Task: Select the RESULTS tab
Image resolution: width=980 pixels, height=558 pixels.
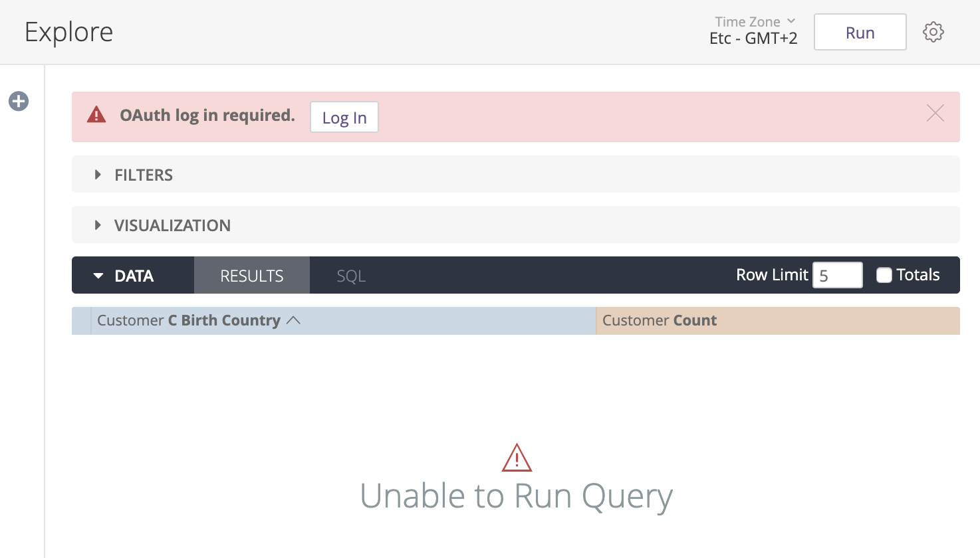Action: 251,275
